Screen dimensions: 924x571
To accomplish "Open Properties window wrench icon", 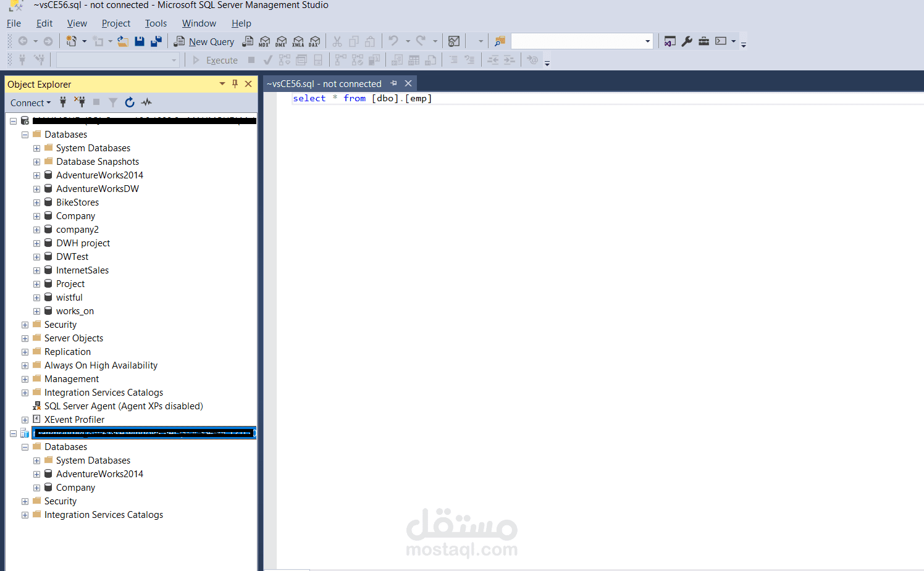I will click(687, 41).
